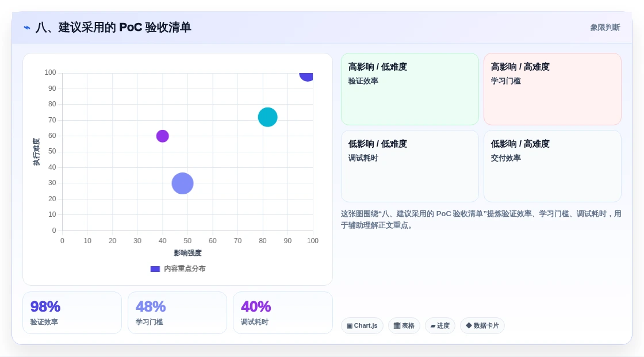Click the description paragraph starting 这张图围绕
Viewport: 644px width, 357px height.
coord(481,220)
